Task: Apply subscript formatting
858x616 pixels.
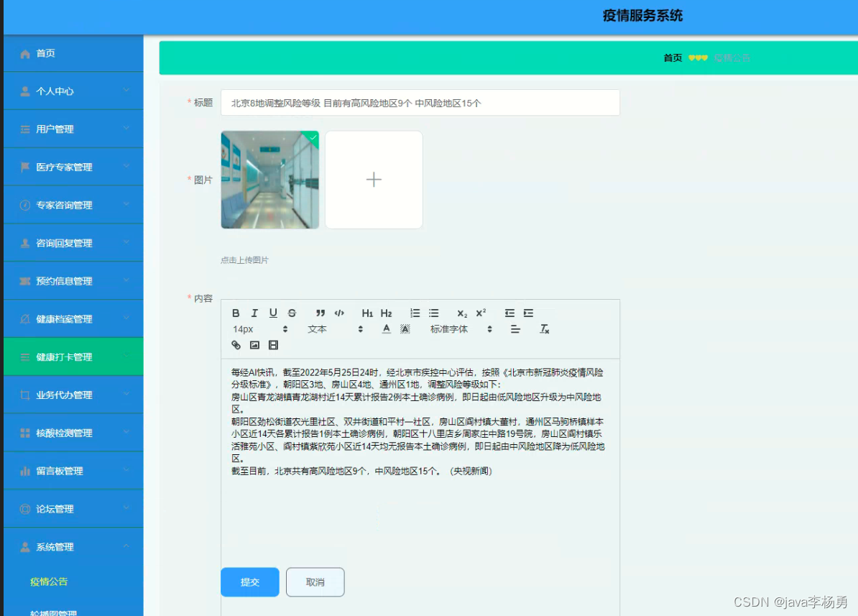Action: pos(462,313)
